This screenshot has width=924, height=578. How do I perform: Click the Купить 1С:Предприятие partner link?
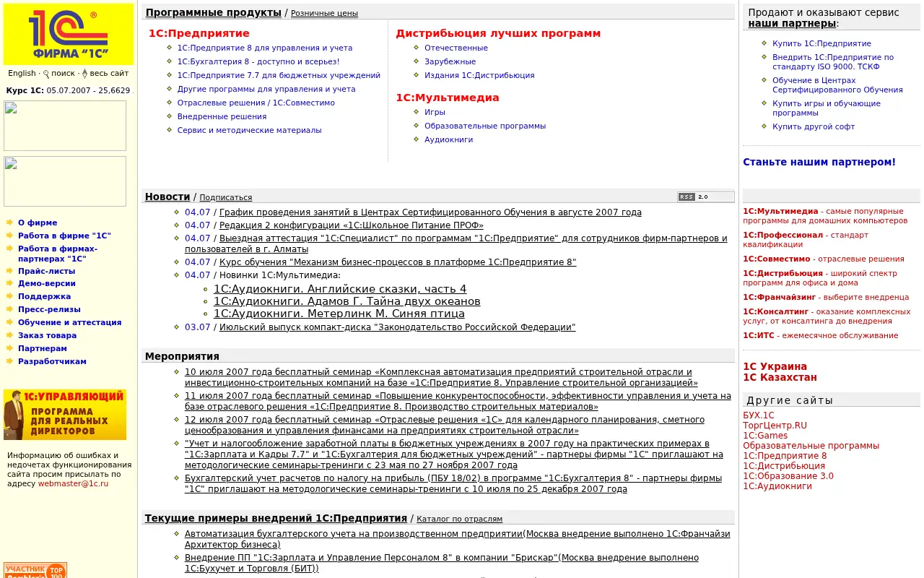click(x=821, y=43)
